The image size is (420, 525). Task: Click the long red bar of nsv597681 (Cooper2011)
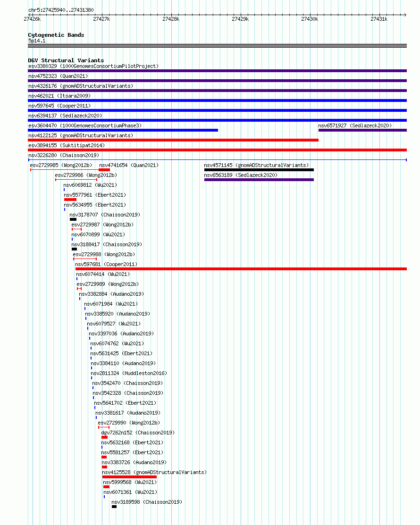[x=241, y=269]
